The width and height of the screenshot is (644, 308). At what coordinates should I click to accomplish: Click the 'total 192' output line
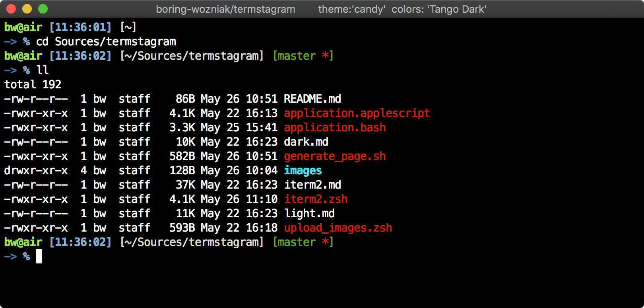(x=33, y=84)
